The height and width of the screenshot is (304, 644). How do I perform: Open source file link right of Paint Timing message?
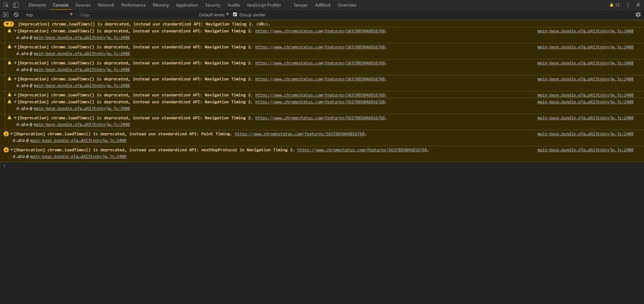(585, 134)
